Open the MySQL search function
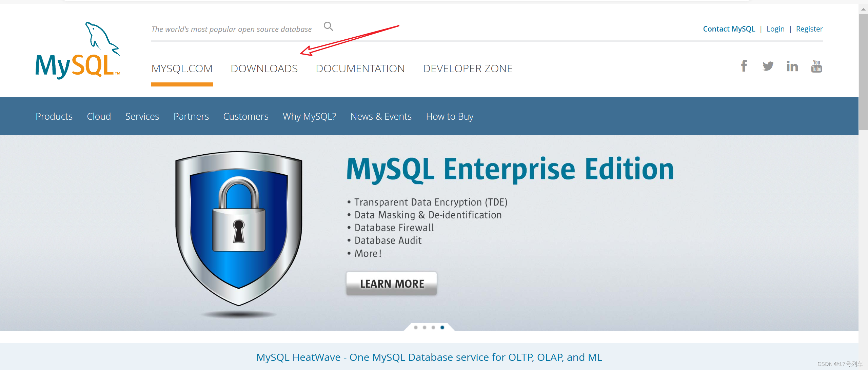This screenshot has height=370, width=868. (x=328, y=26)
